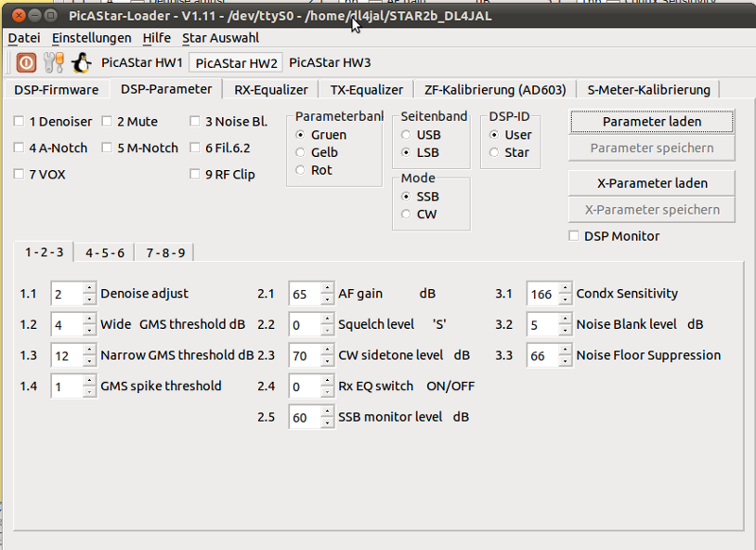Open the Einstellungen menu
This screenshot has width=756, height=550.
point(92,38)
